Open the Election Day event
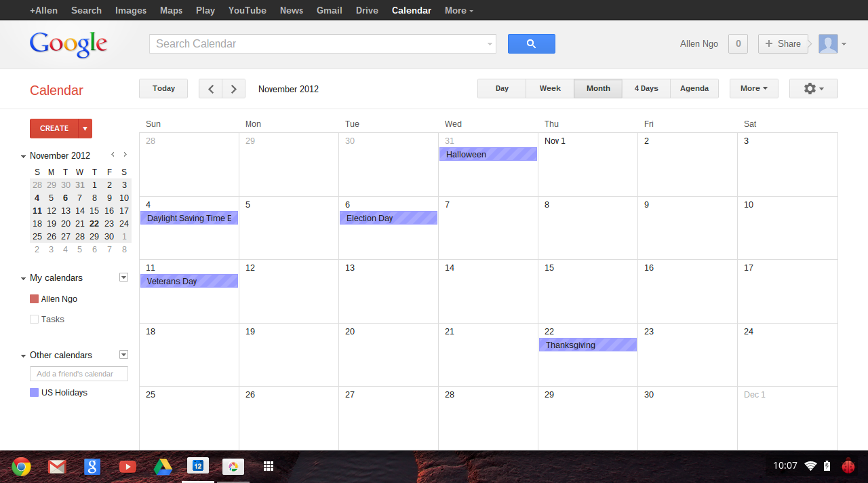Image resolution: width=868 pixels, height=483 pixels. (x=389, y=218)
